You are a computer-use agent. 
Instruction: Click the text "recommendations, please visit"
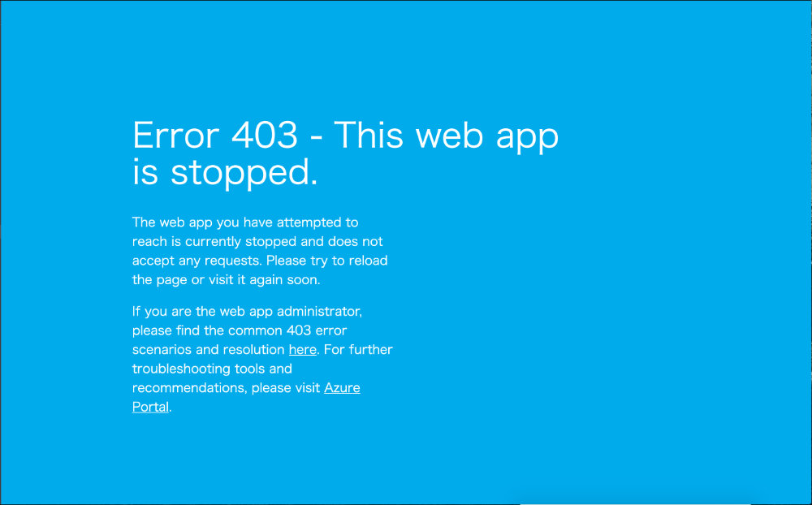click(x=227, y=388)
